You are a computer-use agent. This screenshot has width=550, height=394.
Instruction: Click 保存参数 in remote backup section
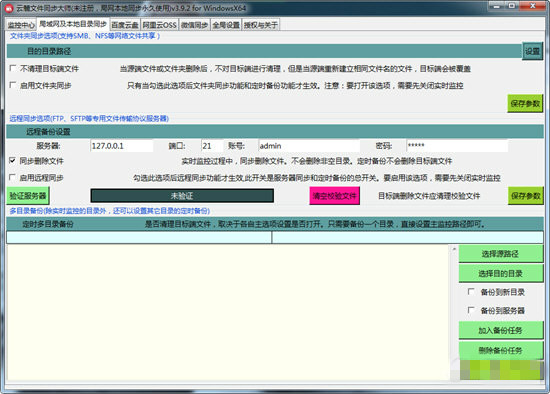(x=525, y=196)
